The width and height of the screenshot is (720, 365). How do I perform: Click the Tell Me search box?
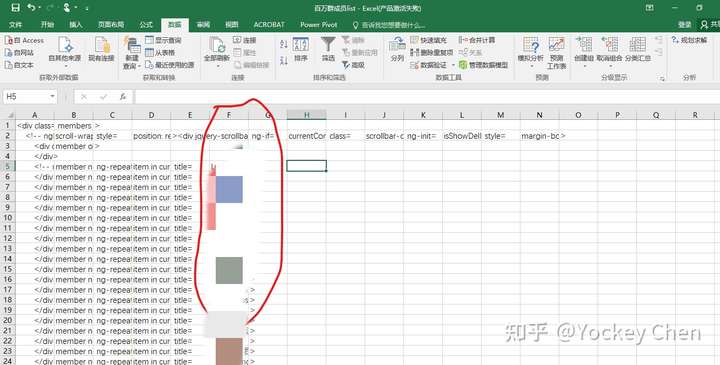(388, 25)
